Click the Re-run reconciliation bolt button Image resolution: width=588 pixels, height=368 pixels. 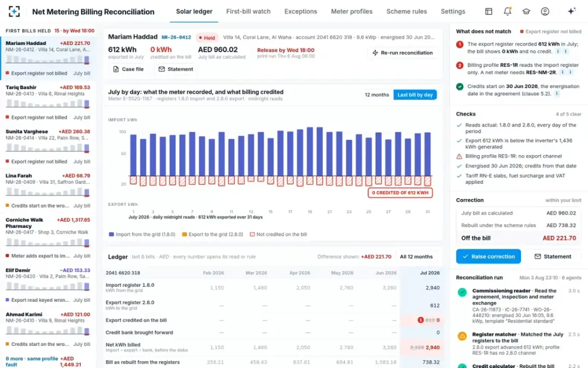point(403,53)
